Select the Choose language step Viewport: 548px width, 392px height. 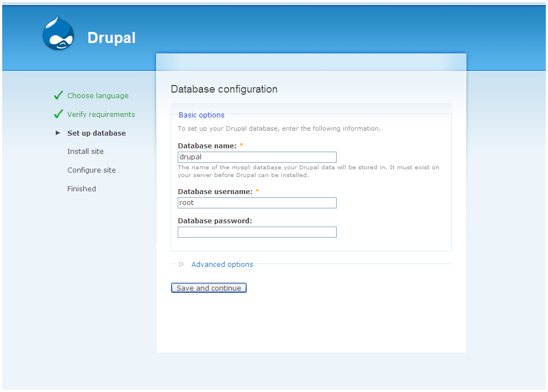(x=98, y=95)
